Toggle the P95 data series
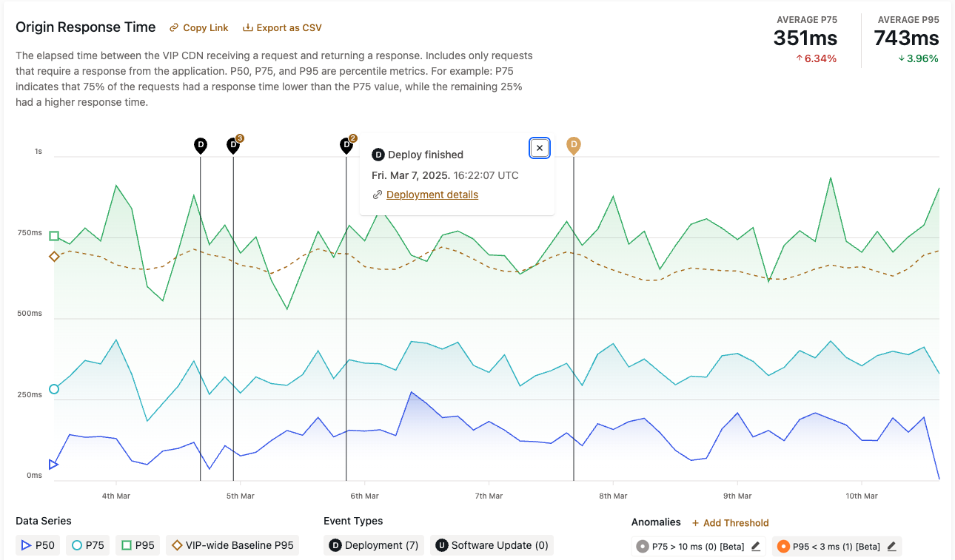The height and width of the screenshot is (560, 955). point(138,546)
